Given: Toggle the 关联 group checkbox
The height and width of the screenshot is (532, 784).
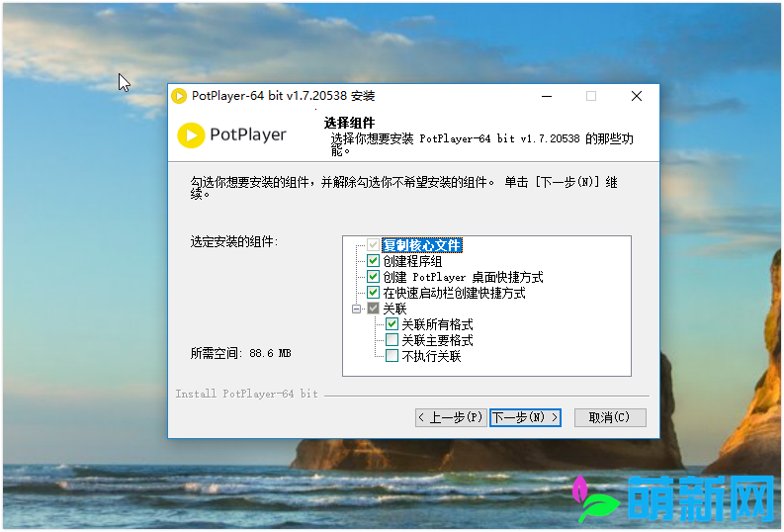Looking at the screenshot, I should (373, 309).
